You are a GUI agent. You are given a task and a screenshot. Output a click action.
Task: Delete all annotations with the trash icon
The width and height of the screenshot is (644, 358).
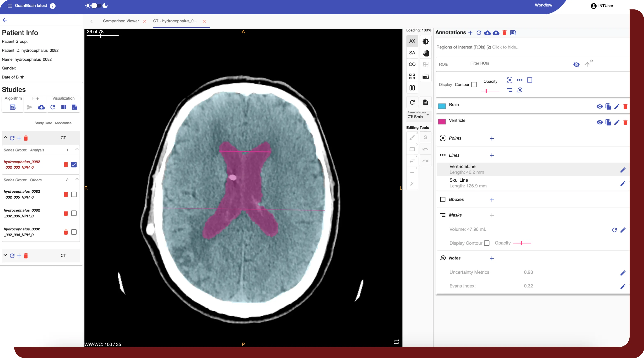coord(504,33)
